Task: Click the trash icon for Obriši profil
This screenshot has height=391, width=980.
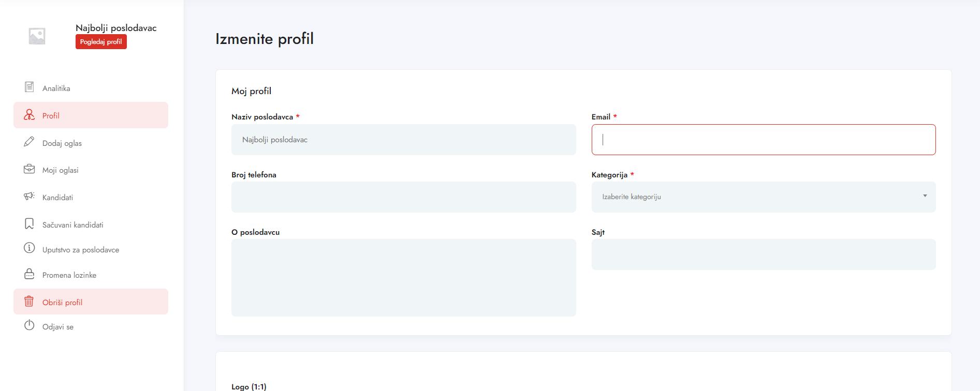Action: tap(30, 302)
